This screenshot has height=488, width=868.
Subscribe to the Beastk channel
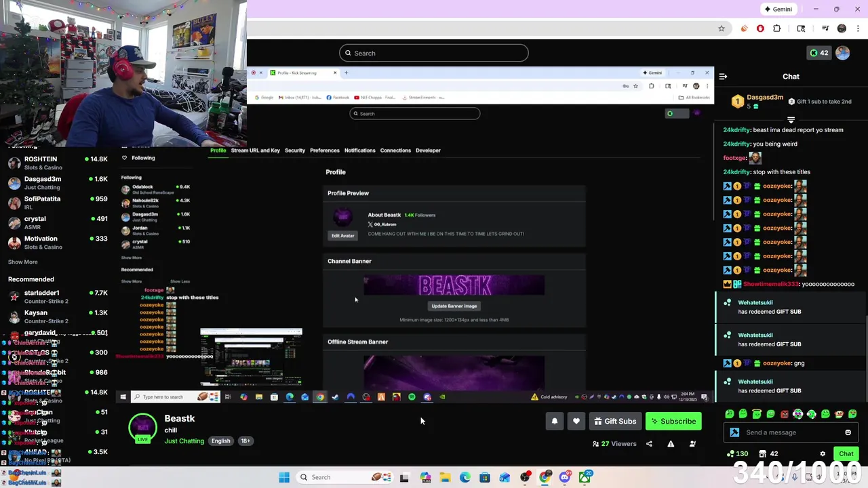point(673,422)
